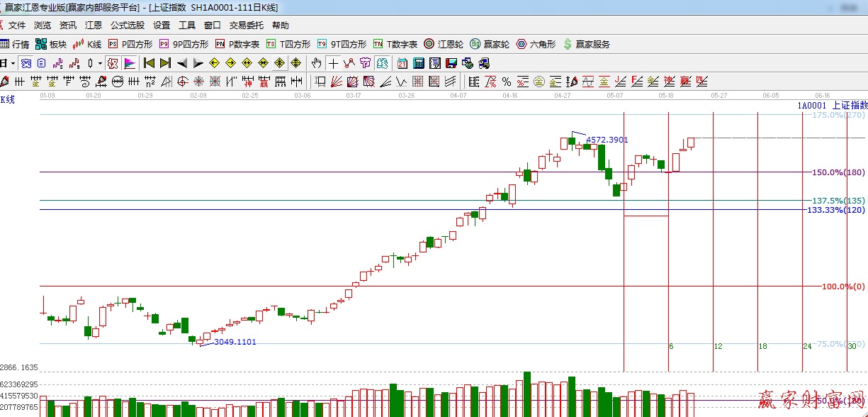Click the red floppy disk save icon
Viewport: 868px width, 417px height.
coord(451,63)
